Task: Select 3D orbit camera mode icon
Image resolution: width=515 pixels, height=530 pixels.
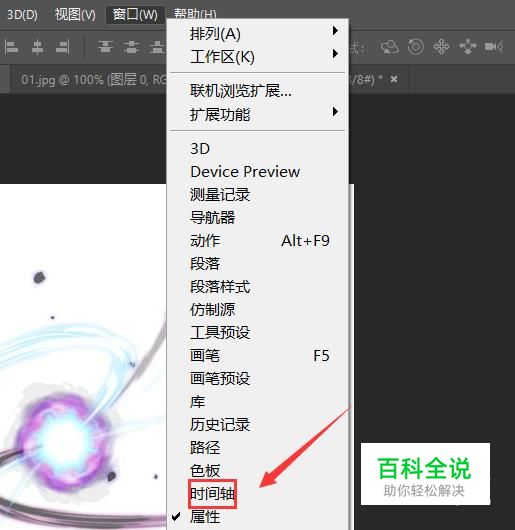Action: coord(390,47)
